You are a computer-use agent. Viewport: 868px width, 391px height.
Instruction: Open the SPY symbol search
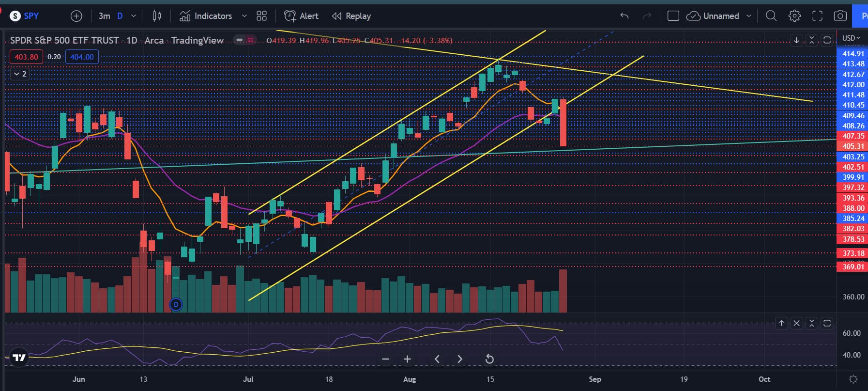click(25, 16)
